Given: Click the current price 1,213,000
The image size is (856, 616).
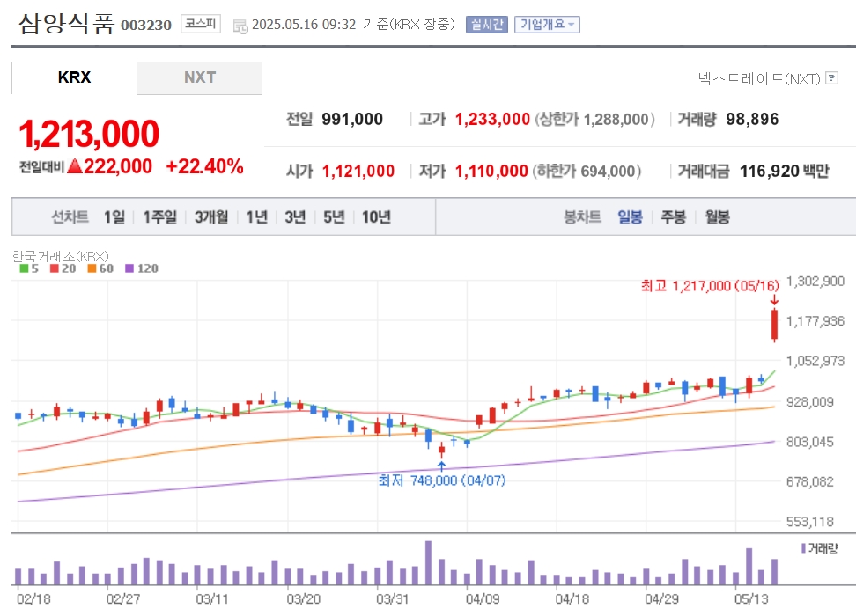Looking at the screenshot, I should pyautogui.click(x=89, y=134).
